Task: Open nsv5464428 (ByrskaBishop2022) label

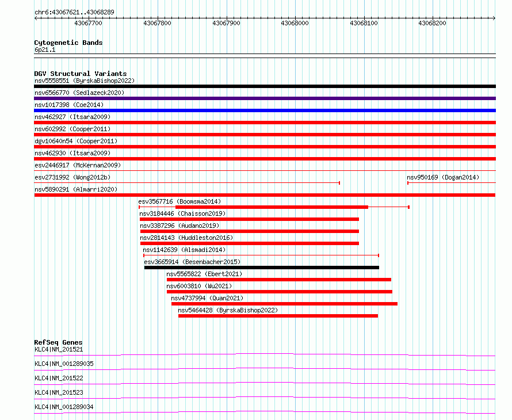Action: point(228,310)
